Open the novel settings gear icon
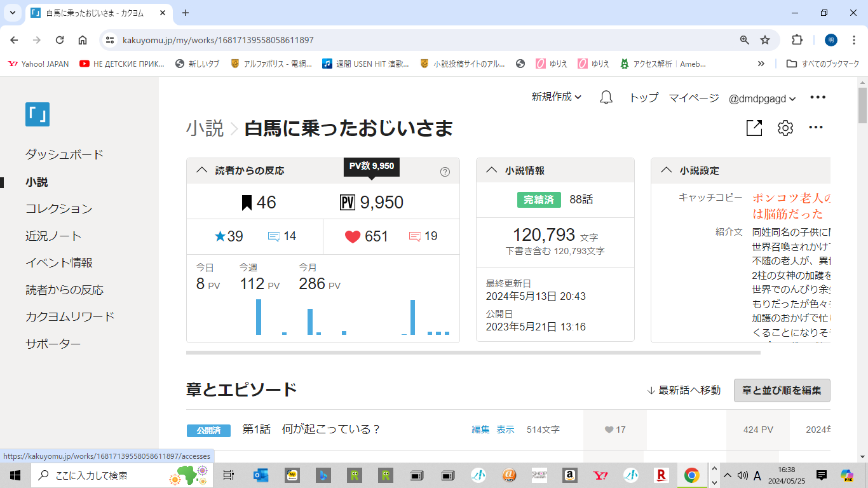 (x=785, y=128)
